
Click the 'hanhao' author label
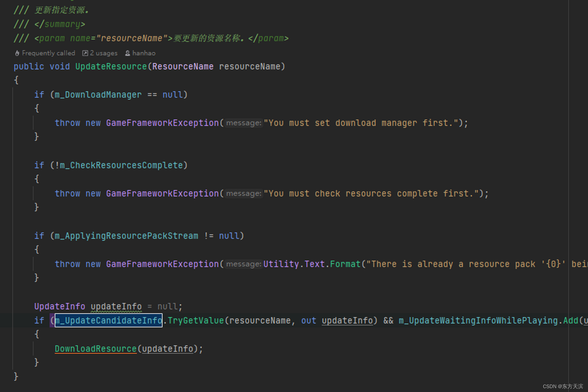[144, 53]
